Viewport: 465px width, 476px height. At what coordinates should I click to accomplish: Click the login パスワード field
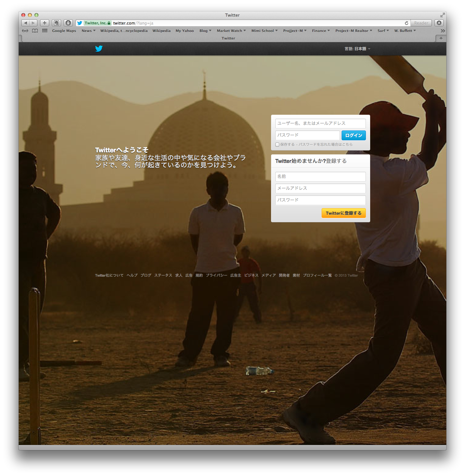[308, 135]
